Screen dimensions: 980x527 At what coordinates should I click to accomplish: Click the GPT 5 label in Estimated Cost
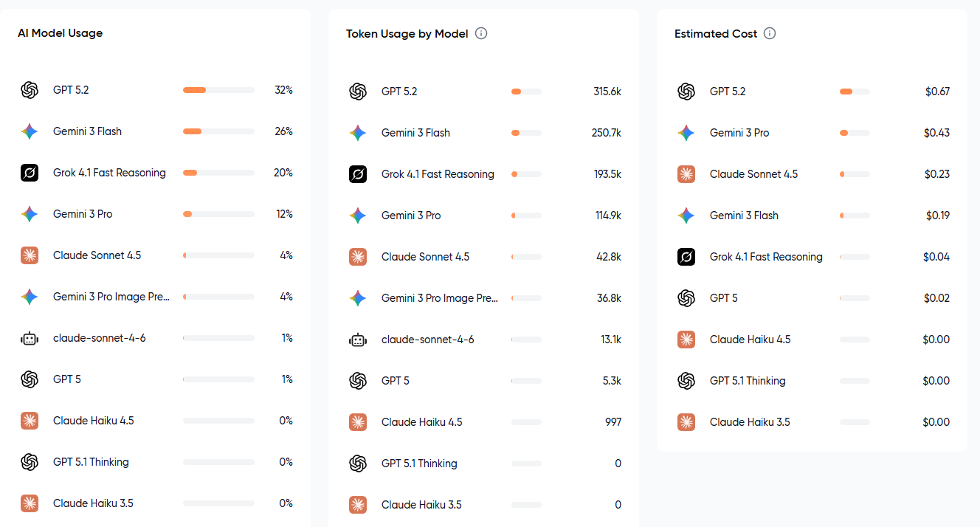pos(724,298)
